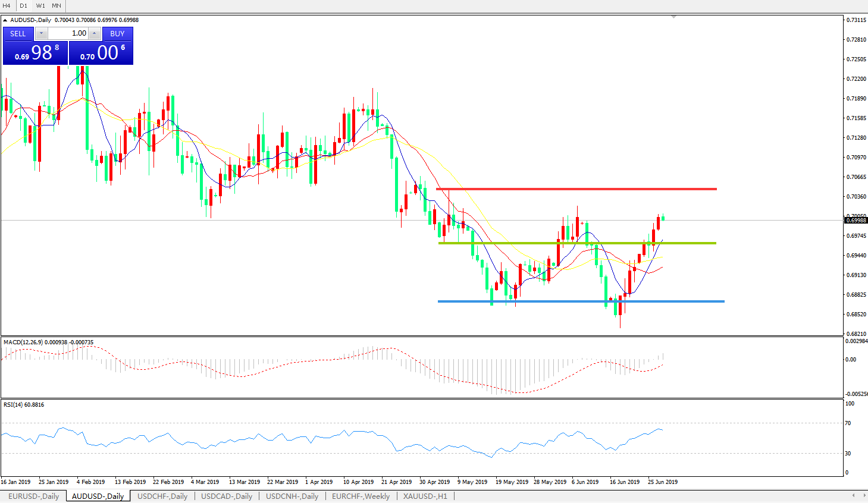Switch to USDCNH-,Daily chart tab
This screenshot has width=868, height=503.
point(292,496)
